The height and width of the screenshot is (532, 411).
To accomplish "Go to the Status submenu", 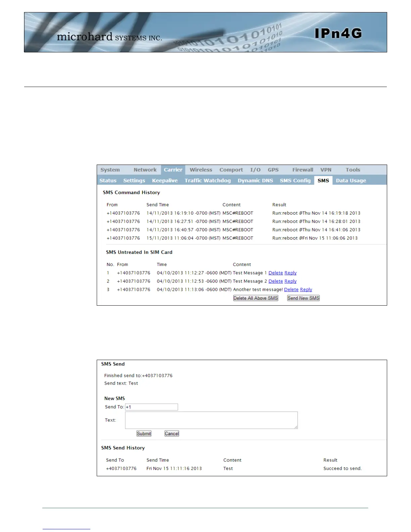I will pyautogui.click(x=108, y=181).
